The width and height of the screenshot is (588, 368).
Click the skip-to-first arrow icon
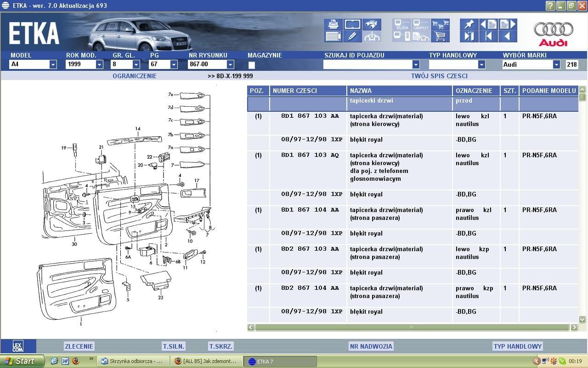click(x=488, y=36)
